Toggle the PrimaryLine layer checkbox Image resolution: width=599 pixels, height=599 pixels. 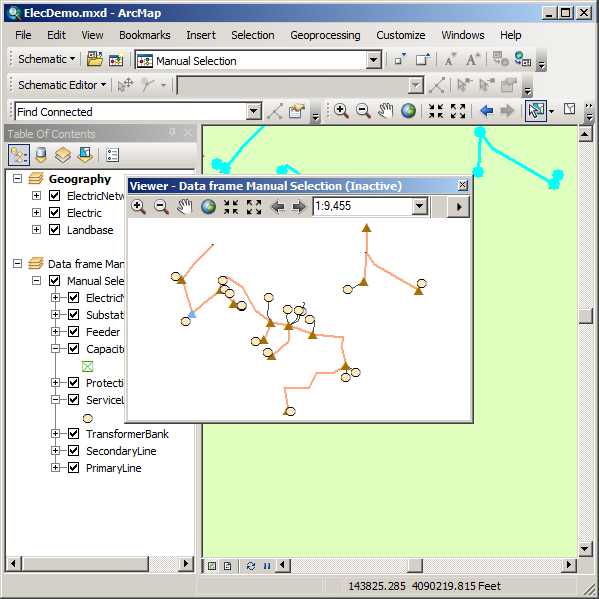pyautogui.click(x=73, y=468)
